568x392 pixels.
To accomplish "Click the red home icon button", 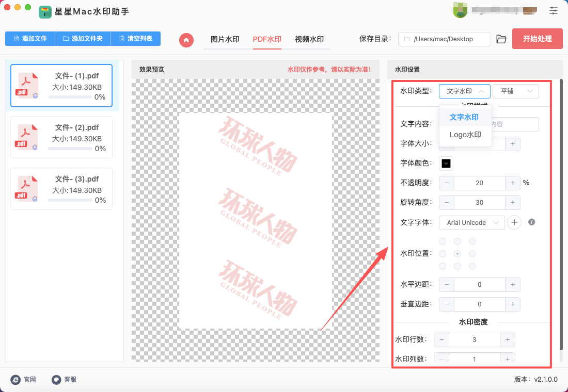I will tap(186, 40).
